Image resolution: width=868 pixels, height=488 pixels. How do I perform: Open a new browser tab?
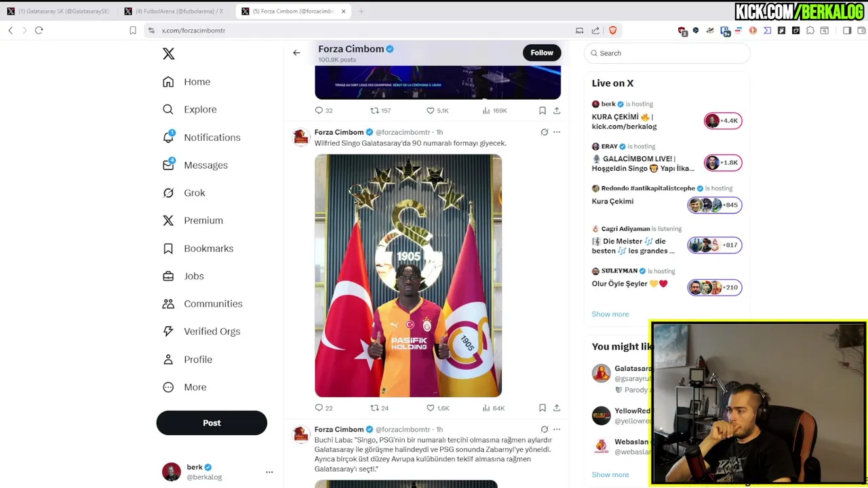click(x=361, y=12)
